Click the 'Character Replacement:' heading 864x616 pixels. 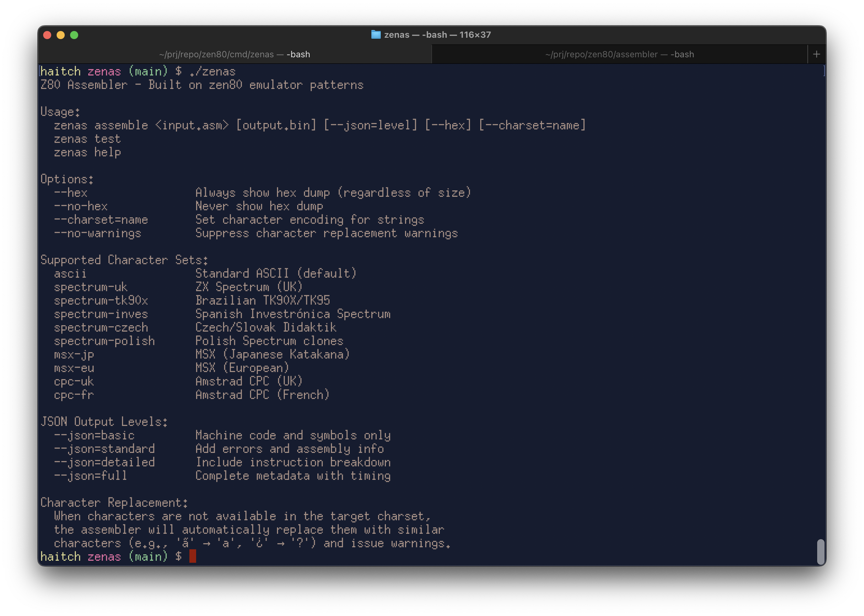pos(114,502)
